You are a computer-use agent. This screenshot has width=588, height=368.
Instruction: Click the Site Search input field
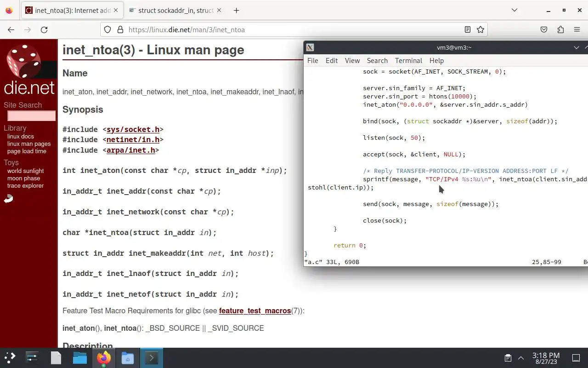(x=32, y=116)
